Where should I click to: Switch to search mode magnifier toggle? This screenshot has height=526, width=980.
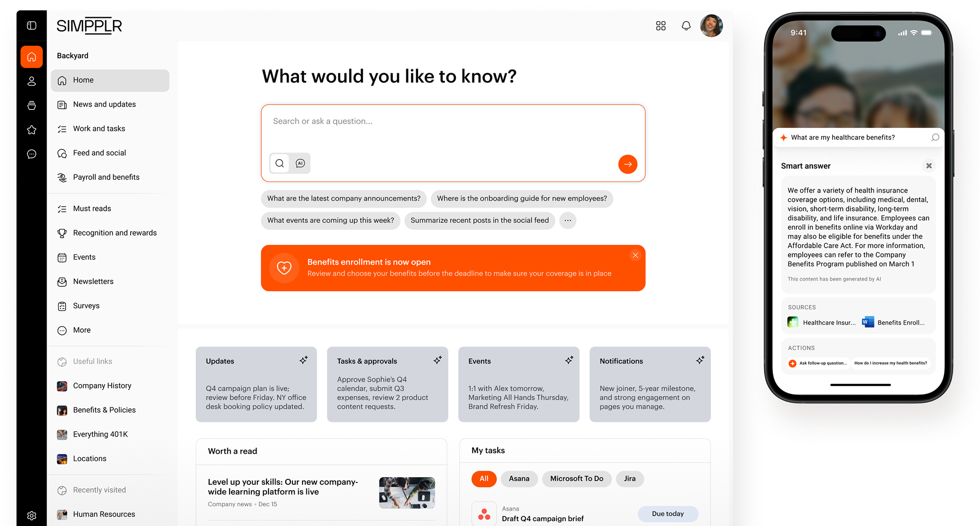click(280, 164)
